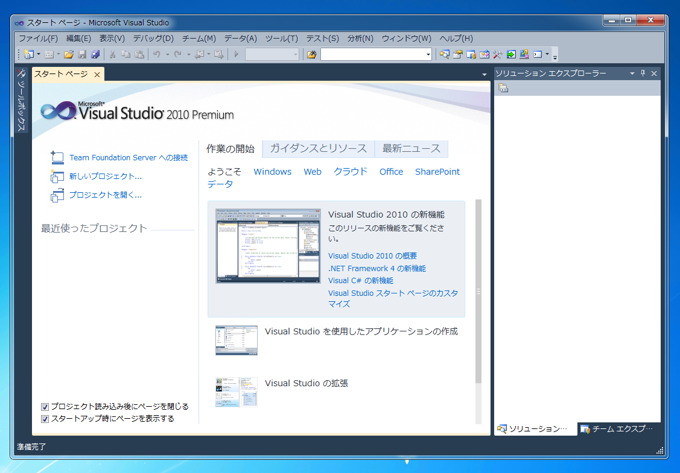Click the Save All icon
680x473 pixels.
(95, 54)
